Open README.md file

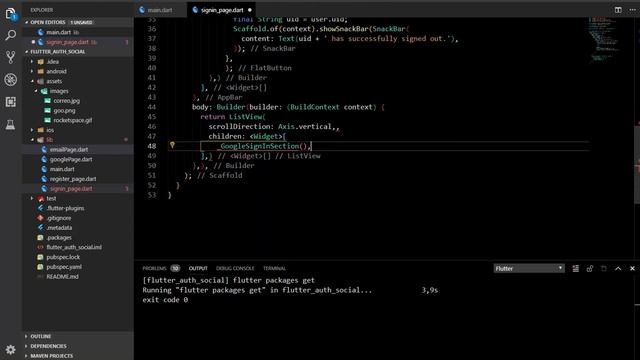point(78,277)
